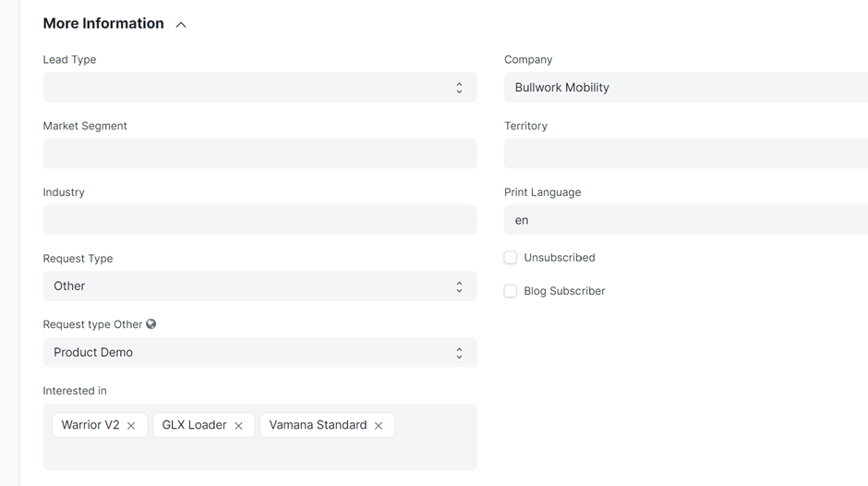Click the Company field with Bullwork Mobility
Image resolution: width=868 pixels, height=486 pixels.
pos(685,88)
